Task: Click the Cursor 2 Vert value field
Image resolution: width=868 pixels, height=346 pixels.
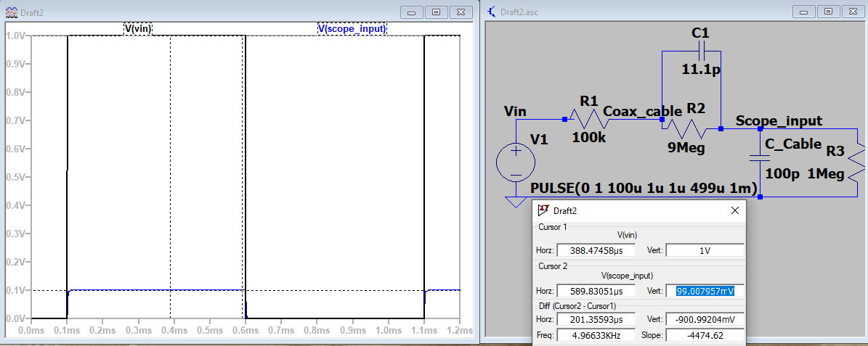Action: pos(705,290)
